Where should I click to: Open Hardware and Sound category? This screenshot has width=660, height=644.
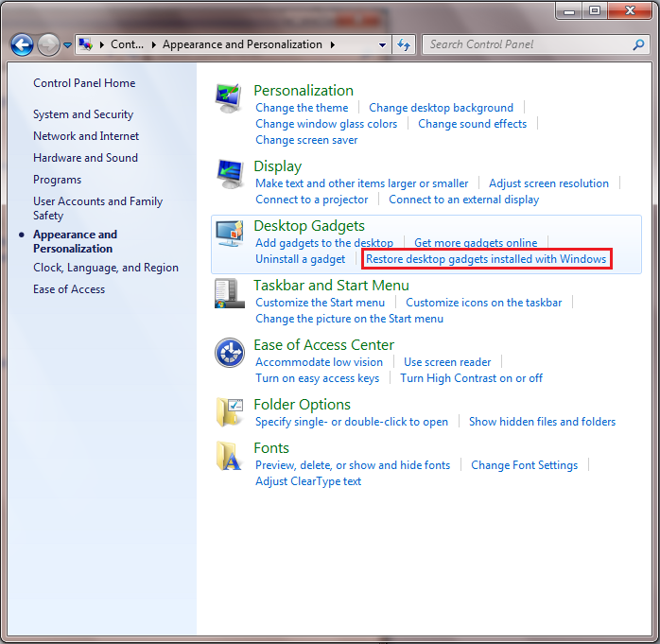click(85, 158)
